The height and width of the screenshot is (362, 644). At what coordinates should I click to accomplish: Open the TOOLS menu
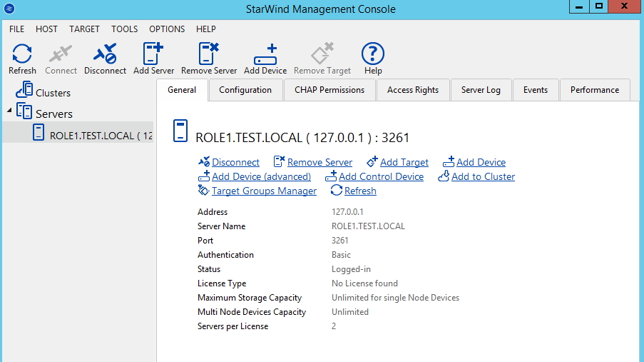124,29
